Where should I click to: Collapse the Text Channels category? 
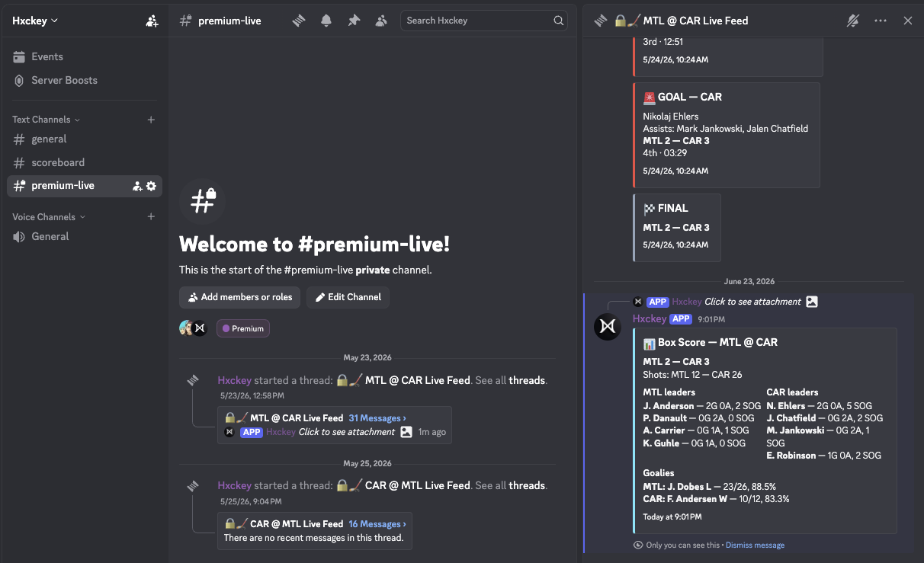(x=46, y=120)
